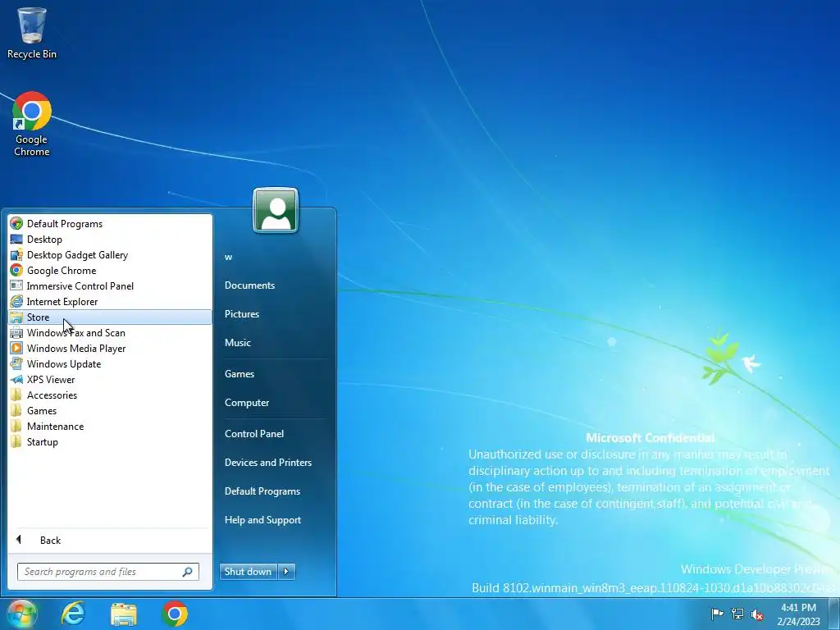Open Windows Update icon
This screenshot has width=840, height=630.
pyautogui.click(x=16, y=363)
